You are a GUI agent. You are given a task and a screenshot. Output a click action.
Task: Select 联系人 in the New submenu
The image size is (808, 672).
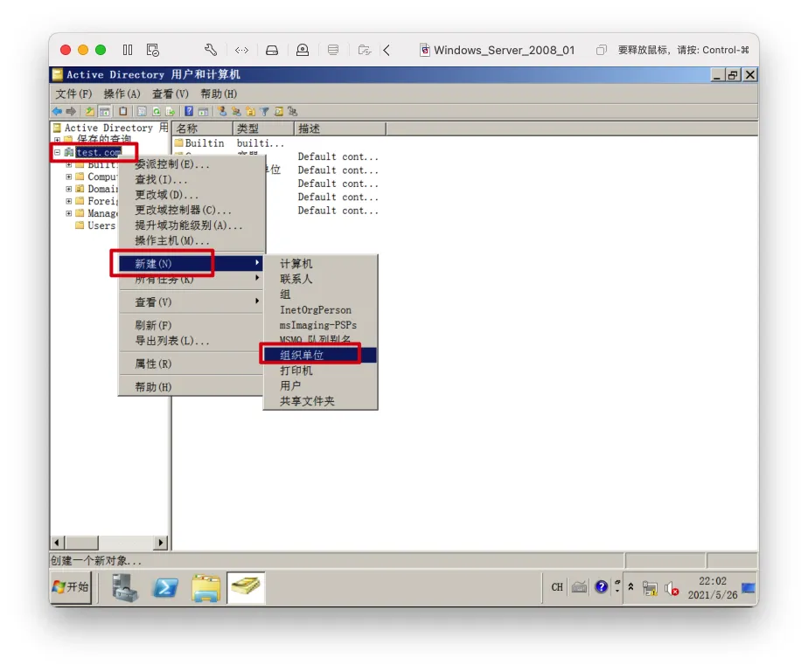(321, 279)
